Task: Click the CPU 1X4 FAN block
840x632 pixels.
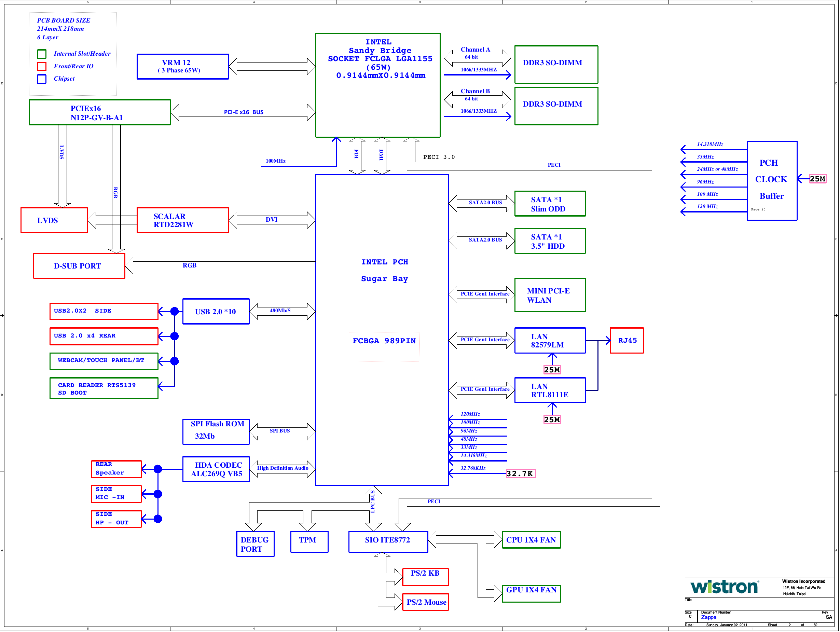Action: click(531, 540)
